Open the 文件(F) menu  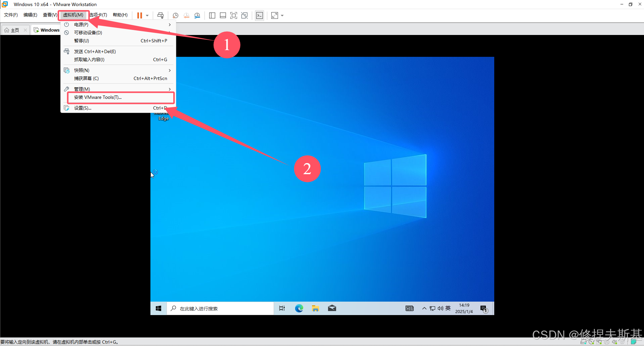click(x=11, y=15)
